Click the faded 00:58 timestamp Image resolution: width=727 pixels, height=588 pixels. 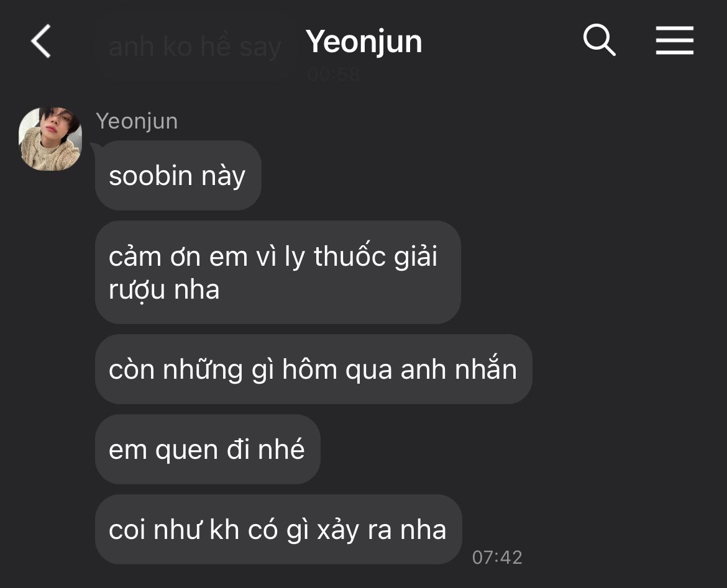[333, 74]
